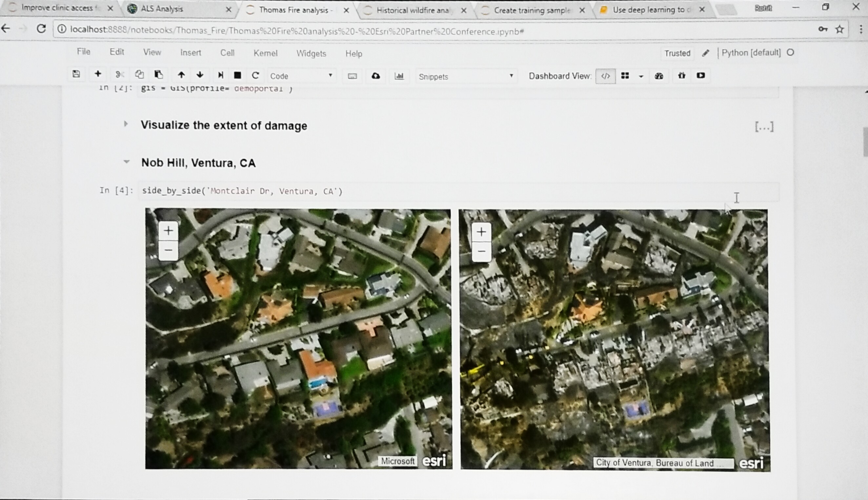Switch to notebook code view icon
The width and height of the screenshot is (868, 500).
pyautogui.click(x=605, y=76)
